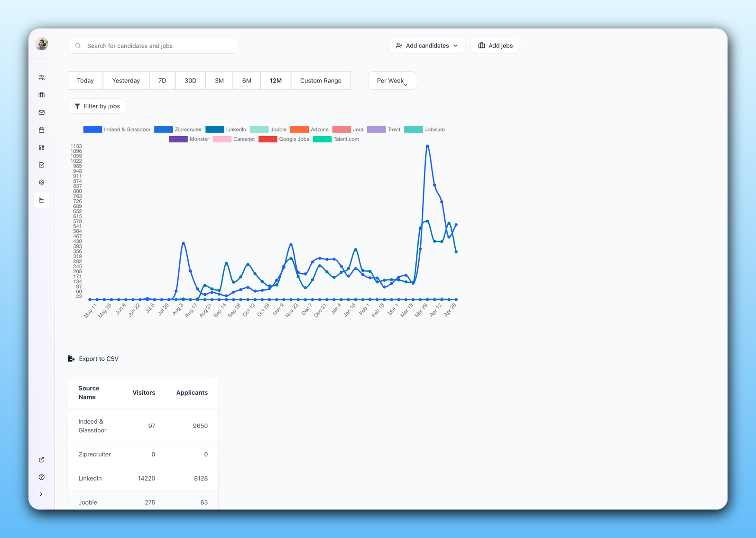
Task: Open the user profile avatar
Action: click(x=42, y=44)
